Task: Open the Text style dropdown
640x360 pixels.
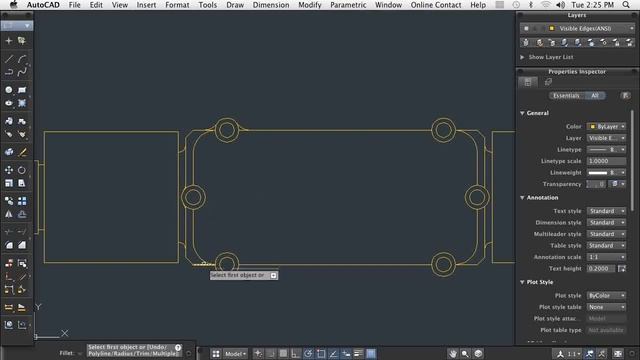Action: pyautogui.click(x=606, y=211)
